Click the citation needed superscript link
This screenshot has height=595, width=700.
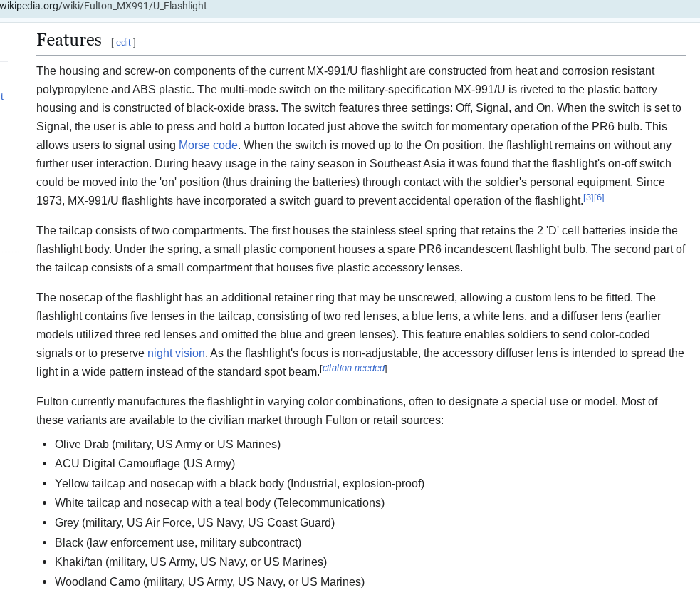pos(354,368)
